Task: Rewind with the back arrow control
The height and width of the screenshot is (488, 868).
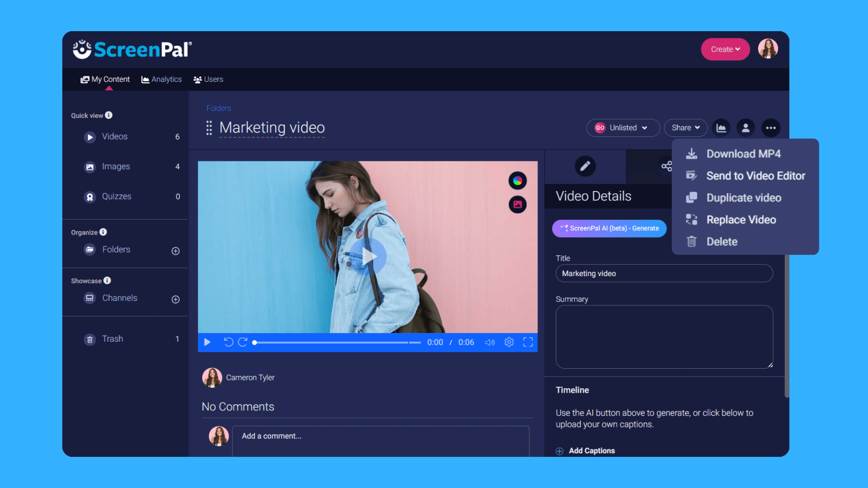Action: (228, 343)
